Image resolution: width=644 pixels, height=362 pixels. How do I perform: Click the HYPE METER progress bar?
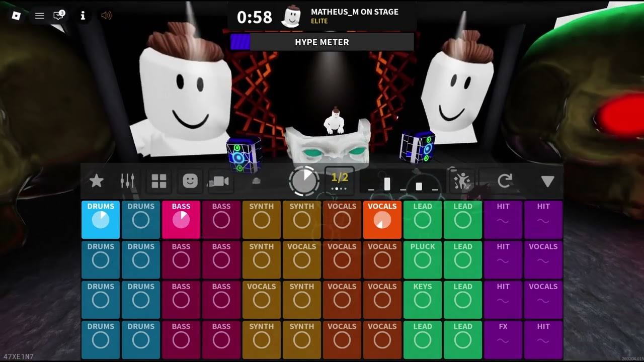tap(322, 42)
